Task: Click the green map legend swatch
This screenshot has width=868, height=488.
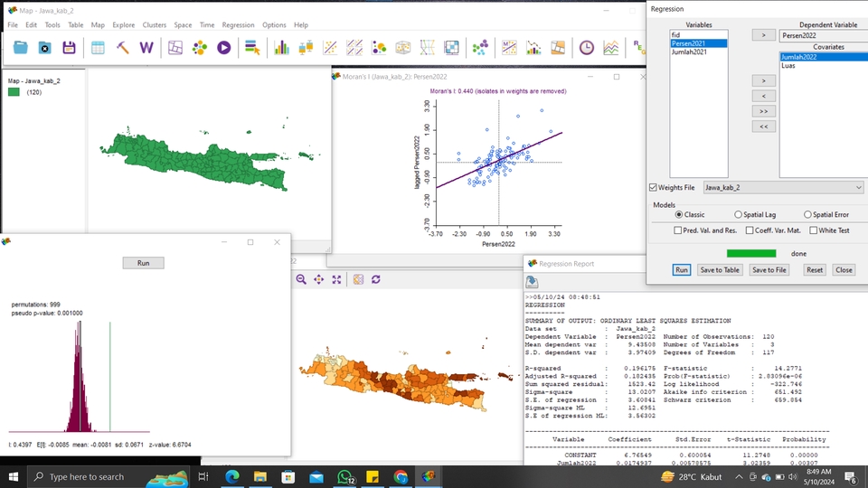Action: pos(14,92)
